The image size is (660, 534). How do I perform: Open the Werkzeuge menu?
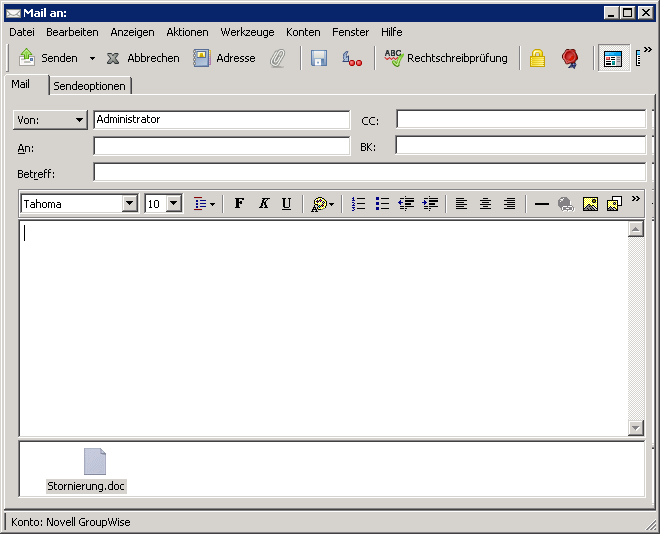(247, 32)
